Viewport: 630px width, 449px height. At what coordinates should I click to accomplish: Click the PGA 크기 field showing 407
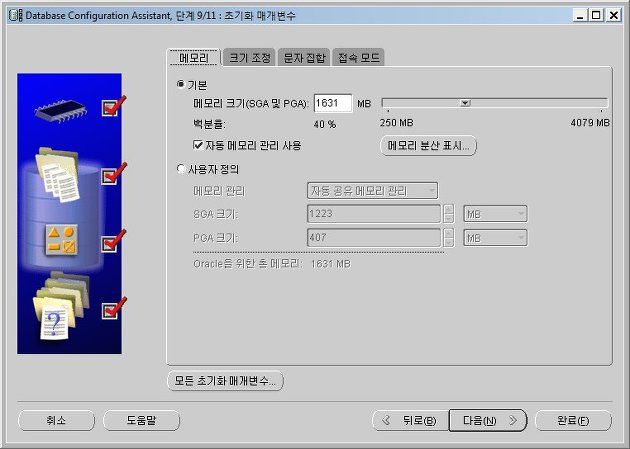[374, 237]
